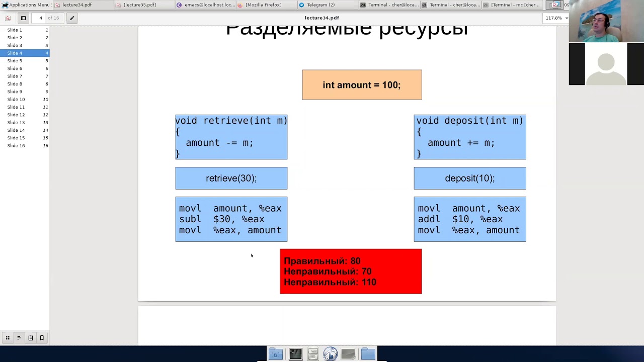Click the annotation pencil icon
The width and height of the screenshot is (644, 362).
72,18
